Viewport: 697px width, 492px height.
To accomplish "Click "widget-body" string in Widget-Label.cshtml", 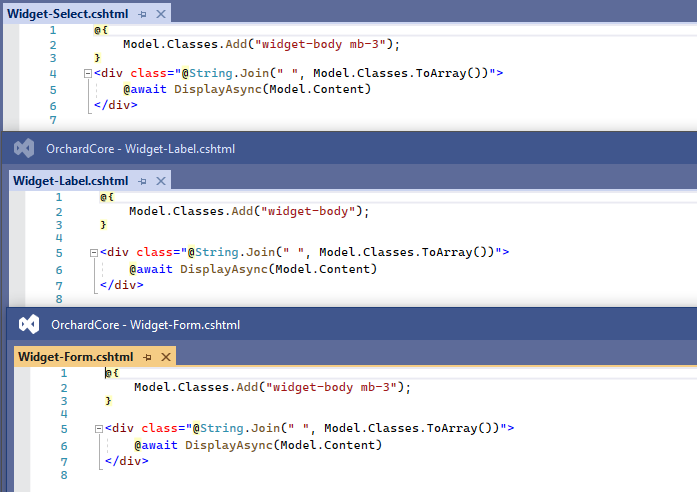I will [x=308, y=211].
